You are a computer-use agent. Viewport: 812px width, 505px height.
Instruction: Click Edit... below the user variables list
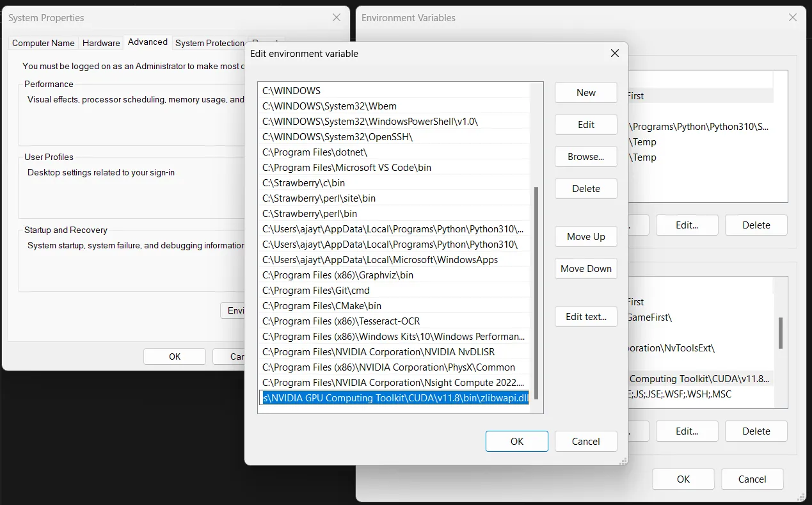coord(687,225)
